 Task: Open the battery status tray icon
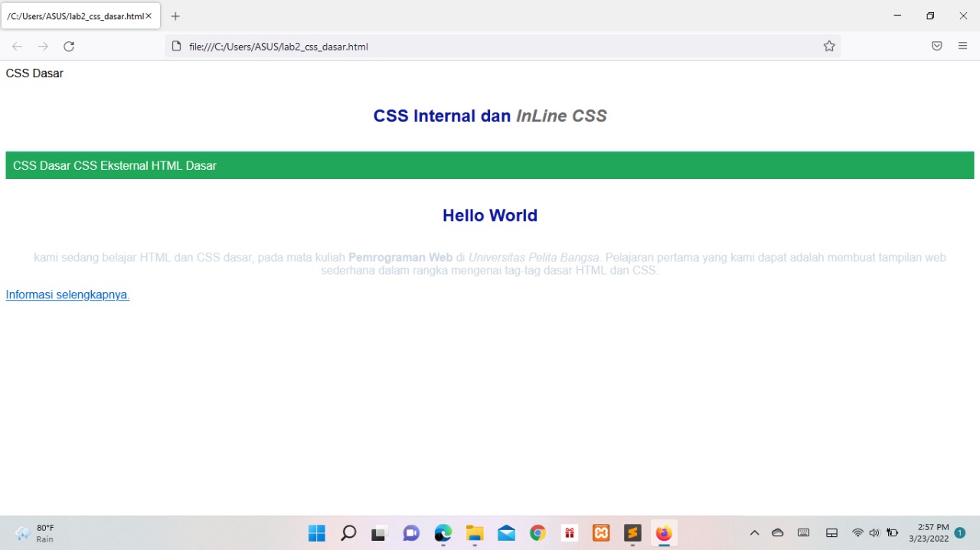tap(892, 533)
